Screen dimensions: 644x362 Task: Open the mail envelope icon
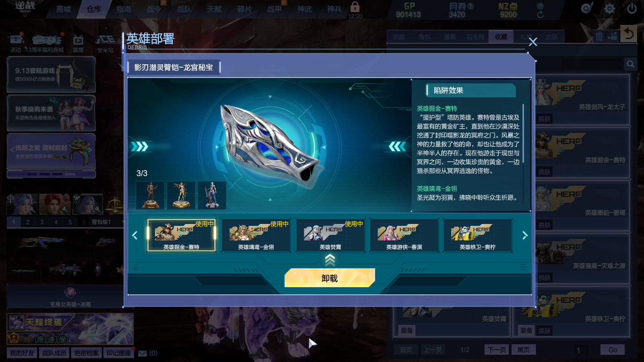[x=142, y=353]
